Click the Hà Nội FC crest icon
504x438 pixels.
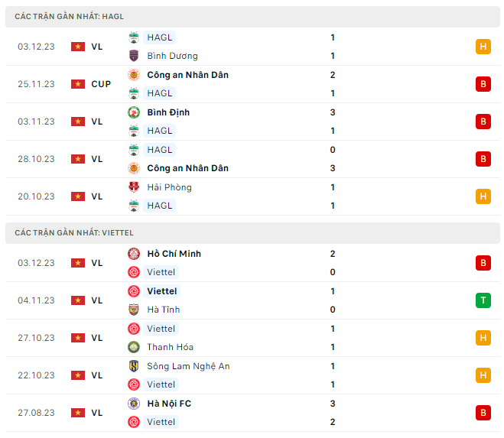click(134, 404)
